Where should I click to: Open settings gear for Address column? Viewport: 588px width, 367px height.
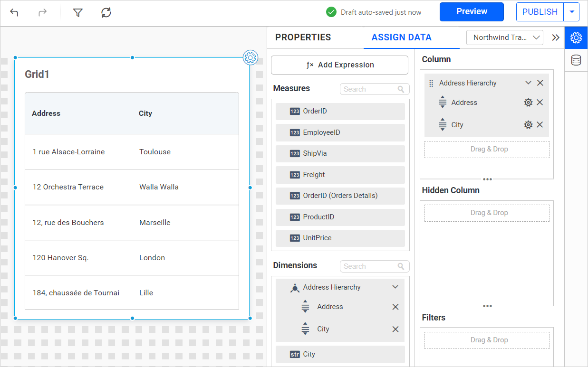528,103
